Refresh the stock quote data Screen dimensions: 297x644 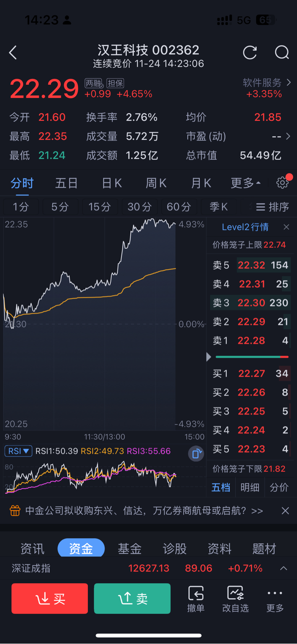pos(250,53)
